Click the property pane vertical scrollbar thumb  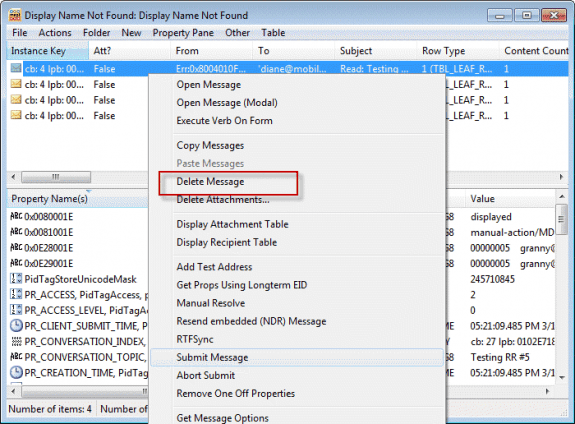[x=561, y=219]
